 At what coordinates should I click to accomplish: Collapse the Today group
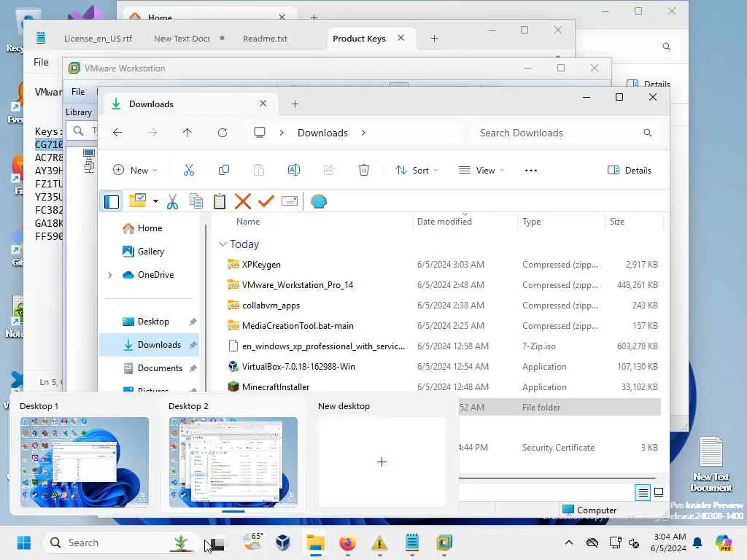pyautogui.click(x=222, y=244)
